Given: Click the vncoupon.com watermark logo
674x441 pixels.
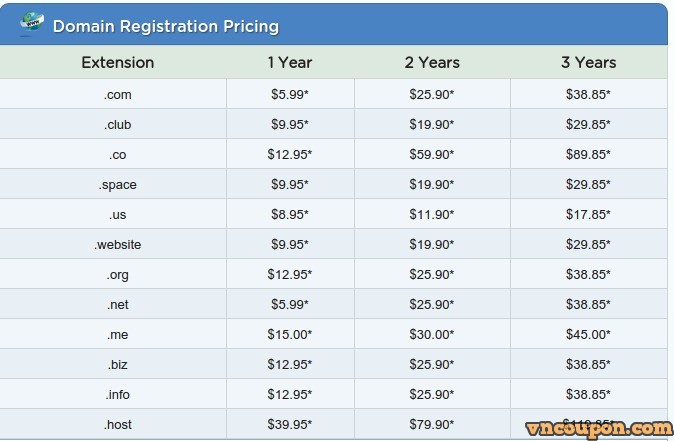Looking at the screenshot, I should 599,429.
